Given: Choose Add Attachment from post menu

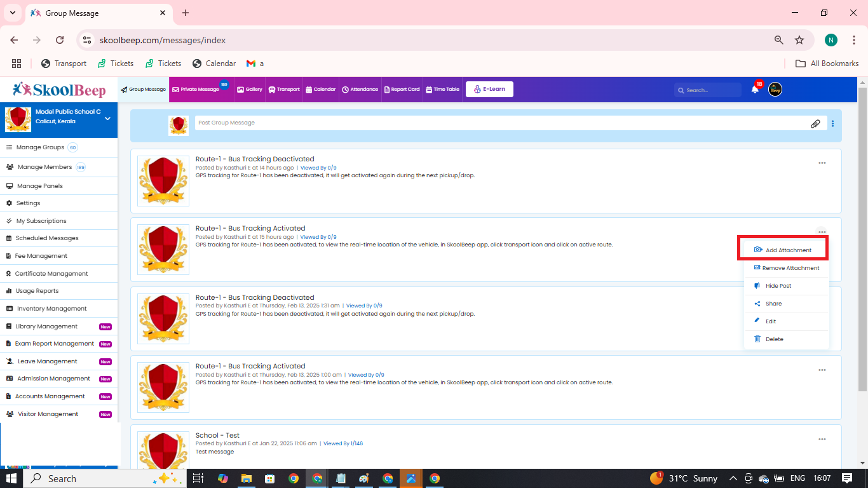Looking at the screenshot, I should 787,250.
